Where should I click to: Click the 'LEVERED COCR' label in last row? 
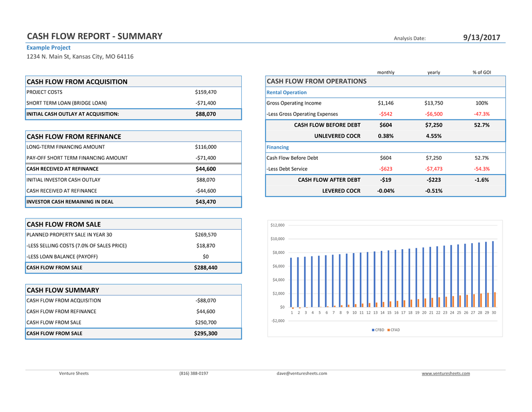coord(341,191)
